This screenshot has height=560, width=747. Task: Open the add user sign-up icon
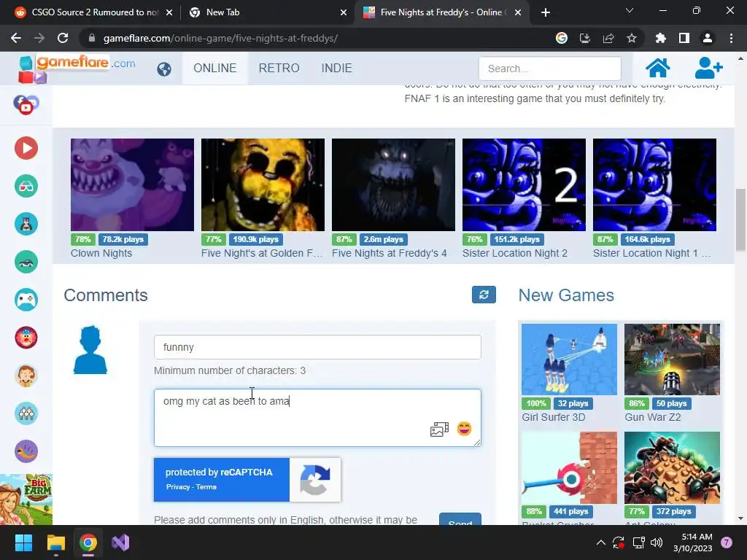click(x=708, y=68)
